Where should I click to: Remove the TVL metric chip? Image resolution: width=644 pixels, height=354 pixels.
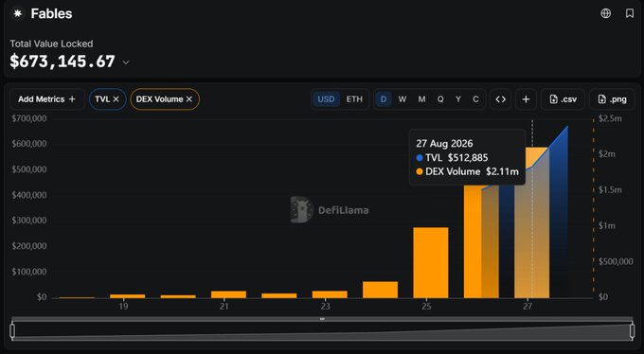[x=116, y=99]
